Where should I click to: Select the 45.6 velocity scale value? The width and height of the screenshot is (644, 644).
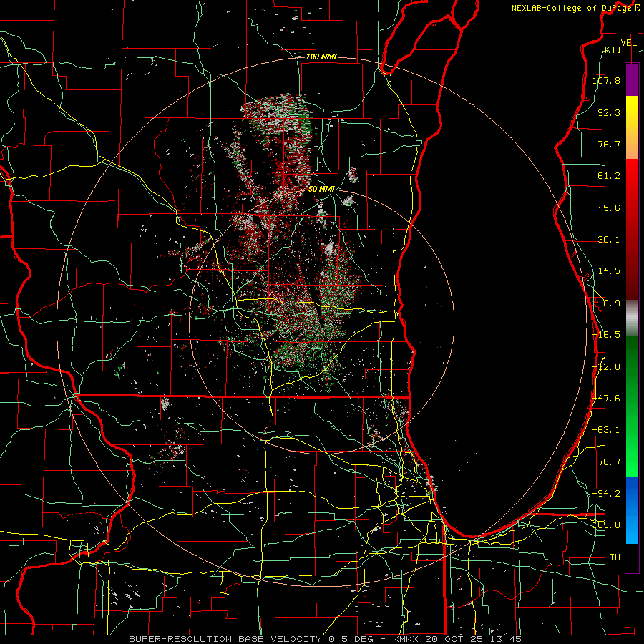pos(609,208)
